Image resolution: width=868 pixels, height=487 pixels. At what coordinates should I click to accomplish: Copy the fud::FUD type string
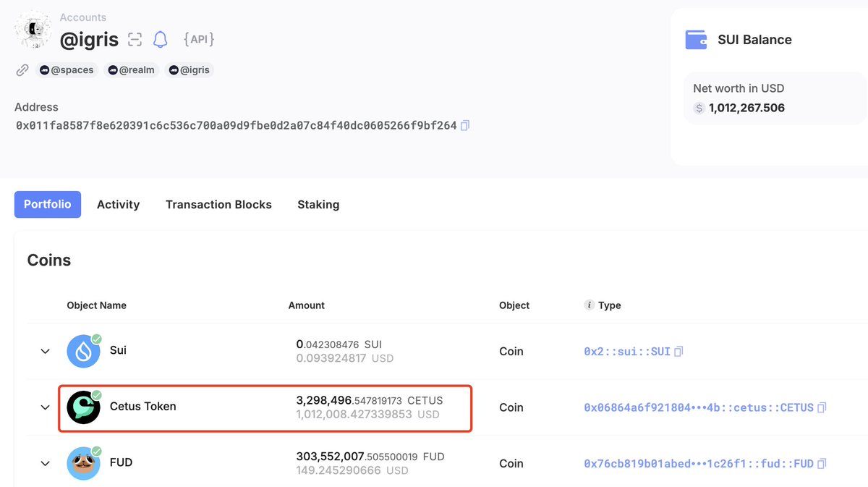(822, 464)
